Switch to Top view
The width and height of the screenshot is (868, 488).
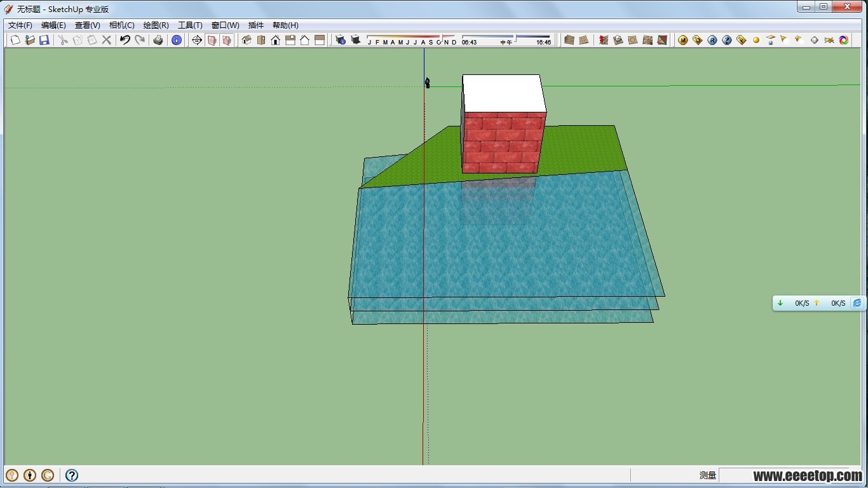click(x=261, y=40)
